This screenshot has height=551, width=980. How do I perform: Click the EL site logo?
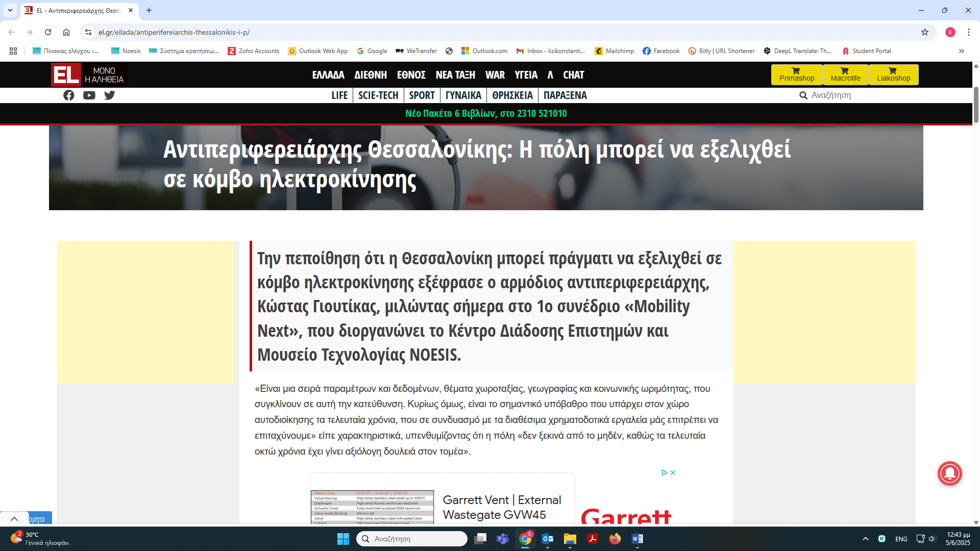[66, 75]
